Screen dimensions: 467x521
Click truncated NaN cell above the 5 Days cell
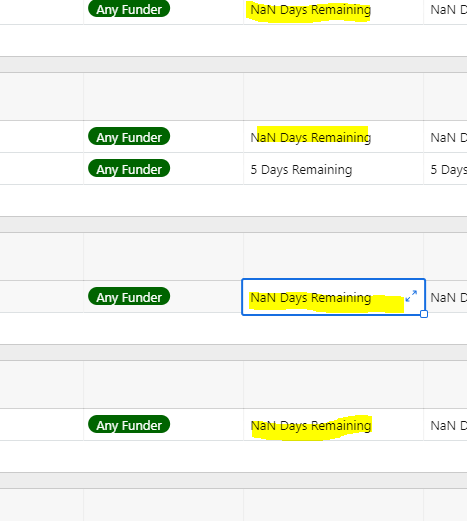pos(445,137)
